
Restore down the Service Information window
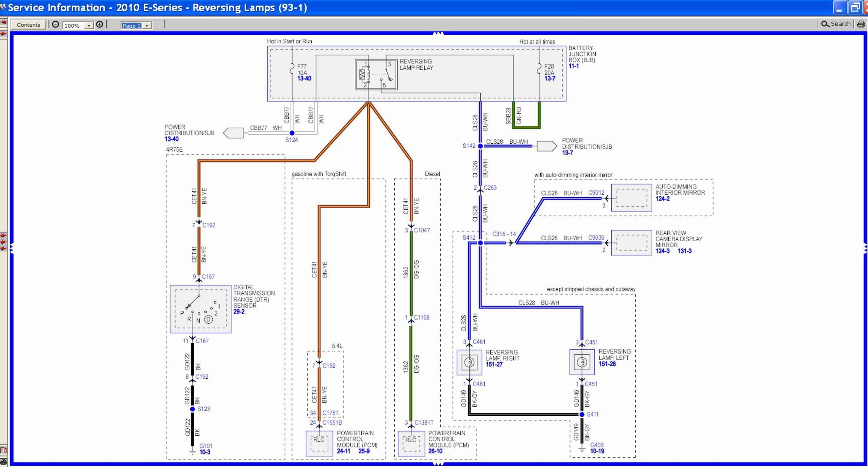855,7
